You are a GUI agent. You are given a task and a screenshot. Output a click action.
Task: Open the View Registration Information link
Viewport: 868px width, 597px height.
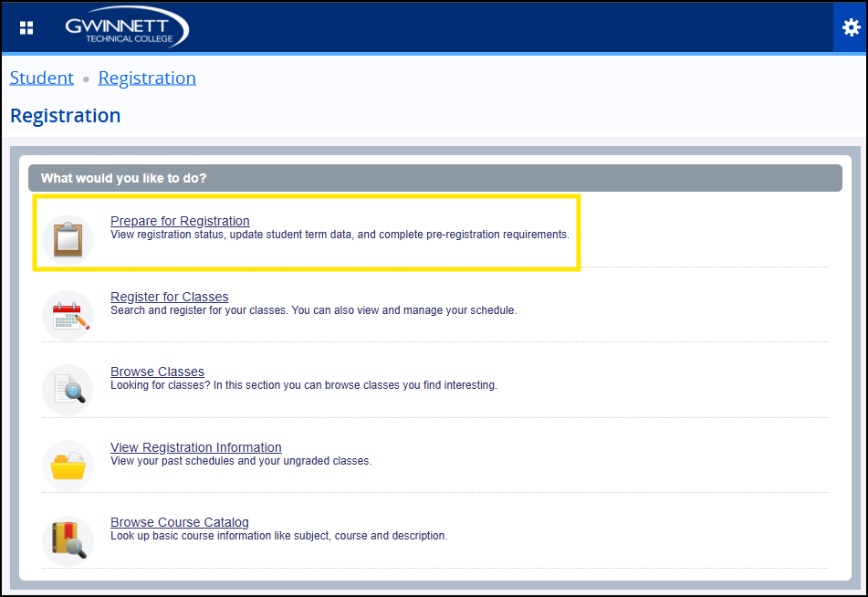pos(195,447)
